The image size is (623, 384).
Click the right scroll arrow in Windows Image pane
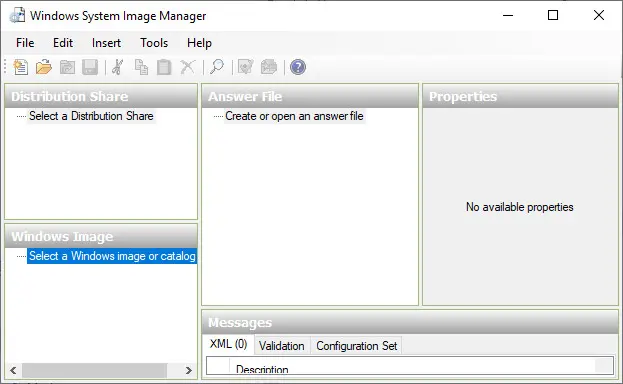point(188,370)
